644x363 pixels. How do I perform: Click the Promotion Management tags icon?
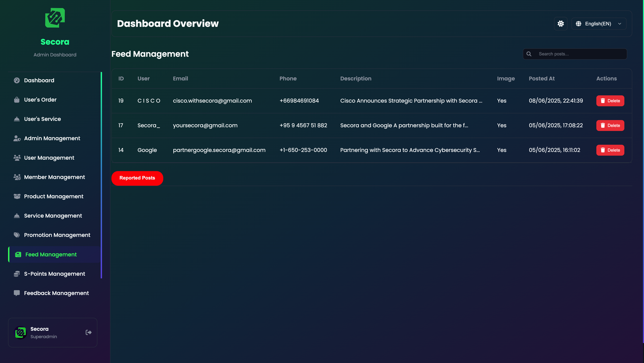(17, 235)
